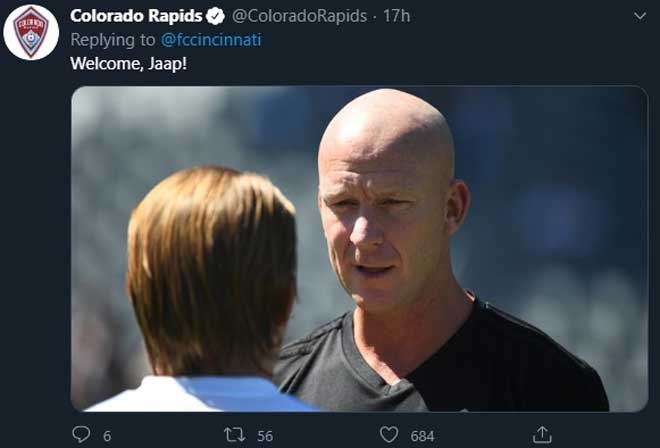This screenshot has width=660, height=448.
Task: Open the @fccincinnati profile link
Action: tap(211, 40)
